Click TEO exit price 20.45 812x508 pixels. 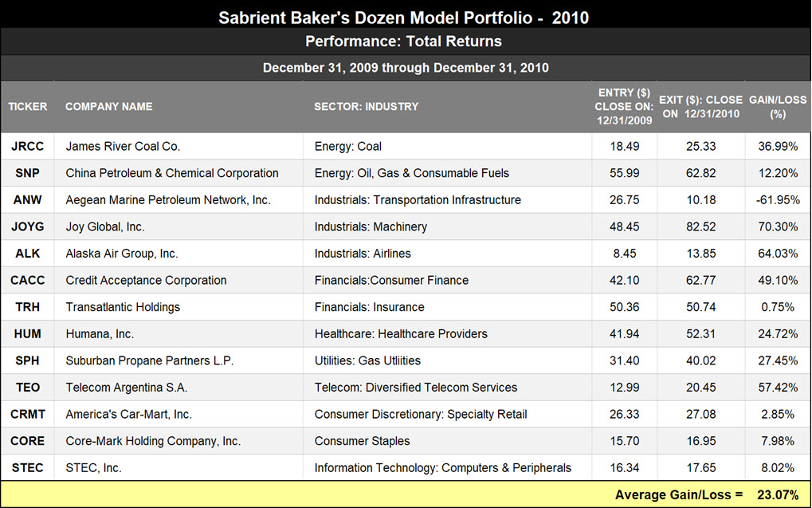click(x=701, y=388)
